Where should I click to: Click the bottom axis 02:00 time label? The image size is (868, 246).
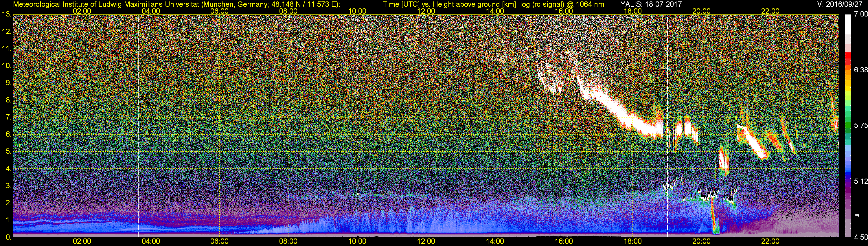(x=82, y=241)
